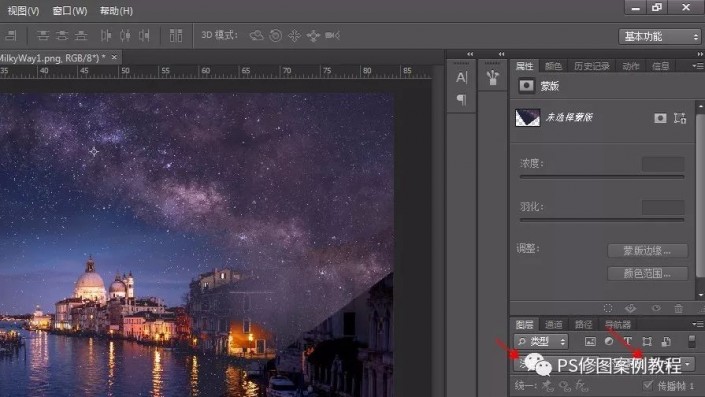Open the Properties panel flyout menu
The image size is (705, 397).
point(698,66)
